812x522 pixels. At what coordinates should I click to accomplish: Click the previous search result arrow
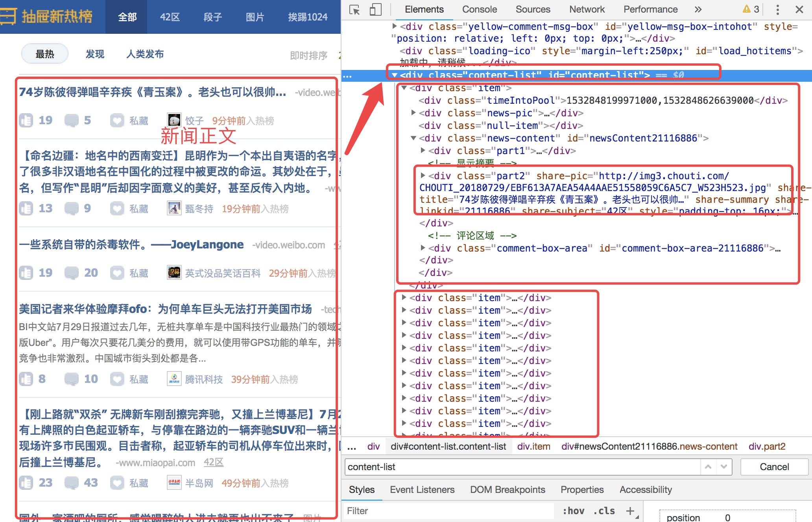point(708,467)
